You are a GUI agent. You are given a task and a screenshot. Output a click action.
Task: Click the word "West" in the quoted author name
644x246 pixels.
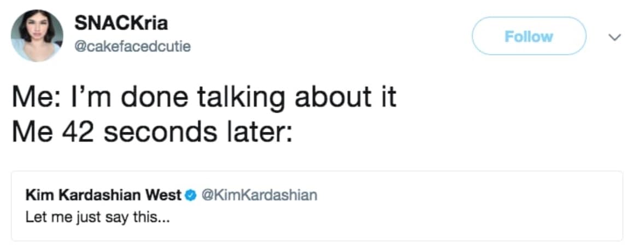point(167,195)
